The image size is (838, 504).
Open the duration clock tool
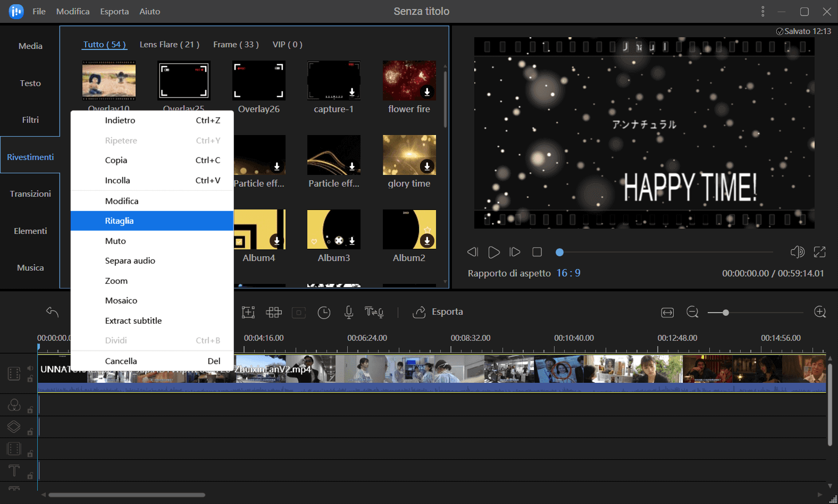[324, 313]
